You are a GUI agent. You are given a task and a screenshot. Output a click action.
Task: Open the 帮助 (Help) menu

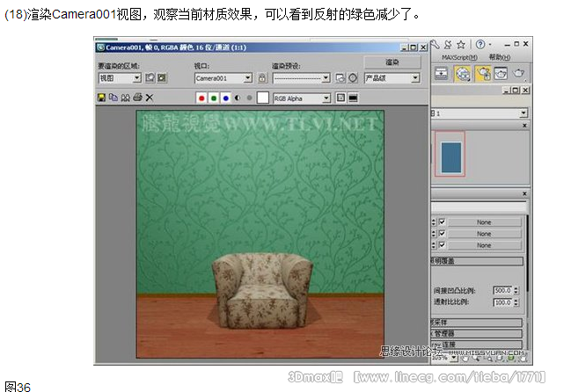499,57
